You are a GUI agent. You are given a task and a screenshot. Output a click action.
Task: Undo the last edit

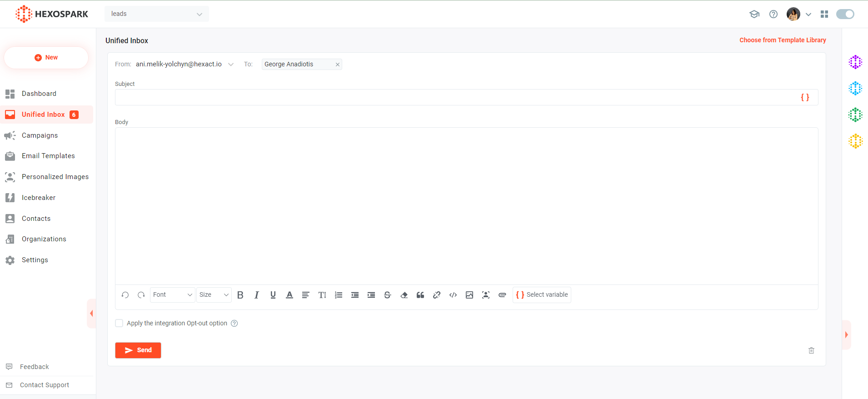click(x=125, y=295)
